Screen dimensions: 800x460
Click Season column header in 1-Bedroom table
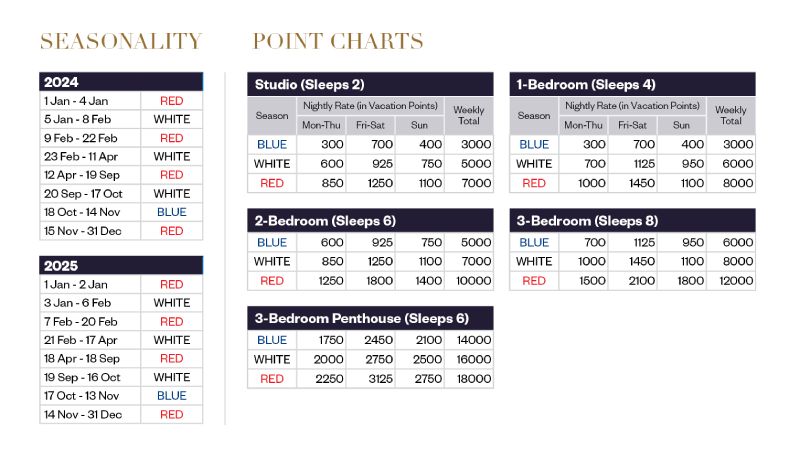(x=534, y=116)
